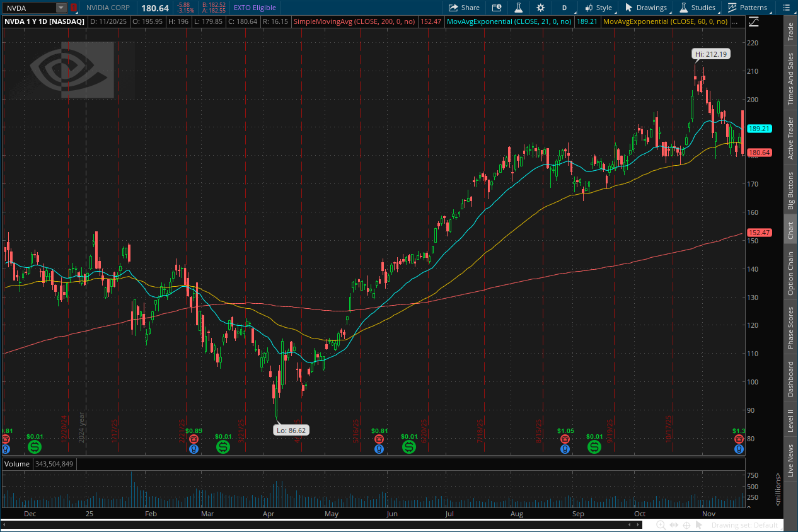Click the red earnings phone icon labeled $1.05
Screen dimensions: 798x532
click(x=565, y=439)
